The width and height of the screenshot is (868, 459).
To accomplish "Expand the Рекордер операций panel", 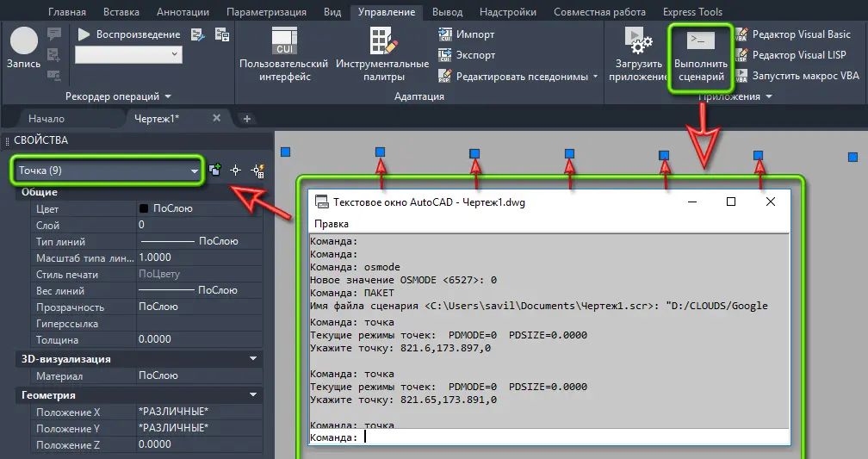I will pyautogui.click(x=168, y=96).
